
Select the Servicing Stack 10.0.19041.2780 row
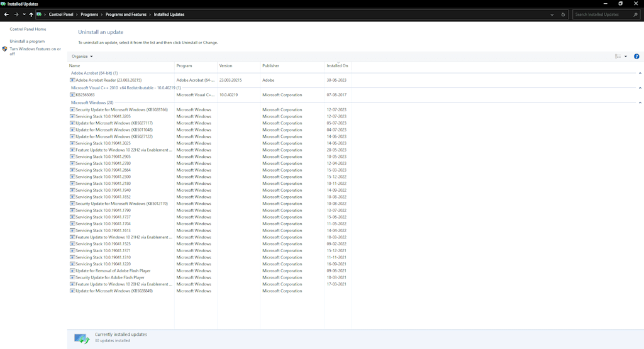click(209, 163)
